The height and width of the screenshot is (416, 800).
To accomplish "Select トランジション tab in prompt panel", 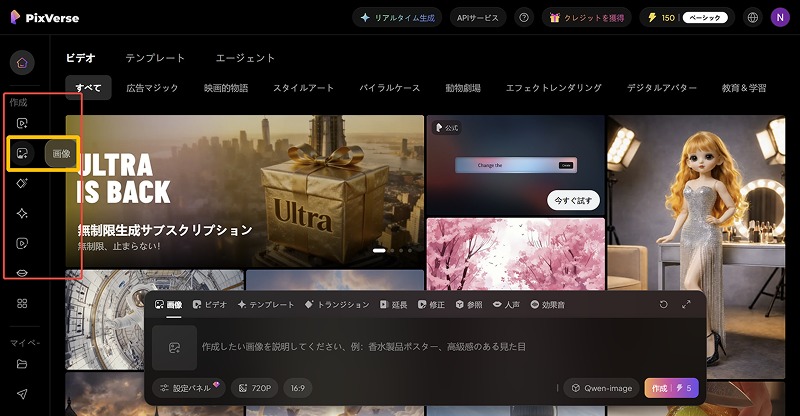I will [x=337, y=305].
